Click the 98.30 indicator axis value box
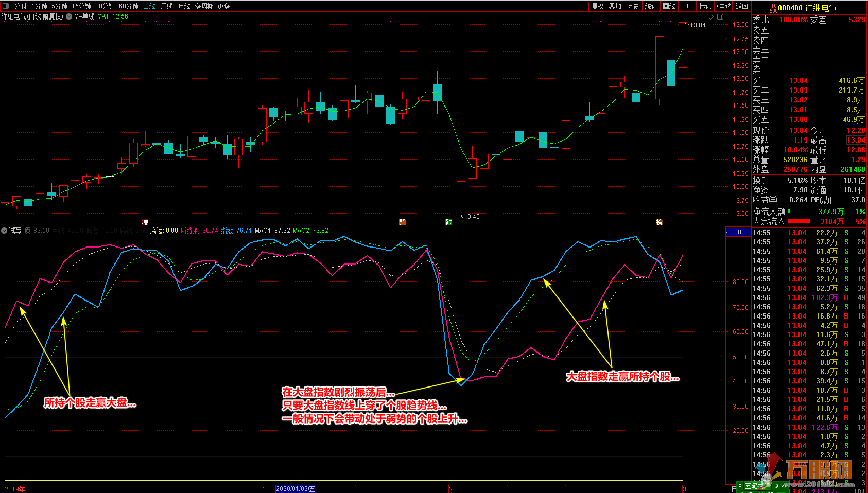 (738, 232)
